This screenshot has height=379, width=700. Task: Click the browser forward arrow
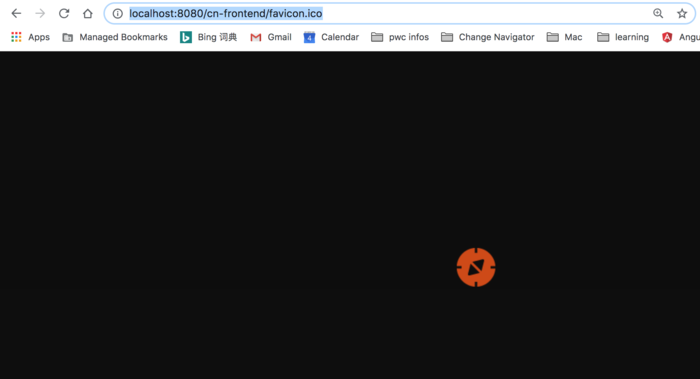(x=40, y=13)
